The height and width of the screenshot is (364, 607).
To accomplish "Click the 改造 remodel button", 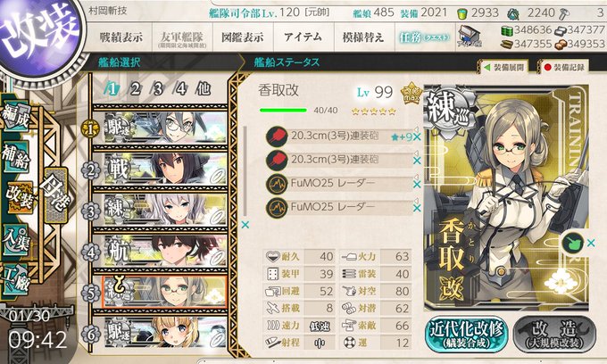I will pyautogui.click(x=555, y=335).
